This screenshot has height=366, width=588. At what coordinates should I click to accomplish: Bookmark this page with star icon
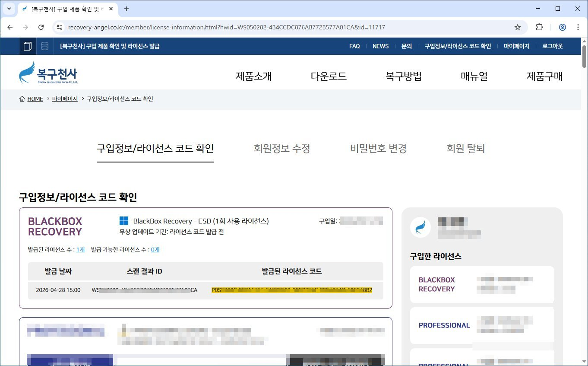518,27
